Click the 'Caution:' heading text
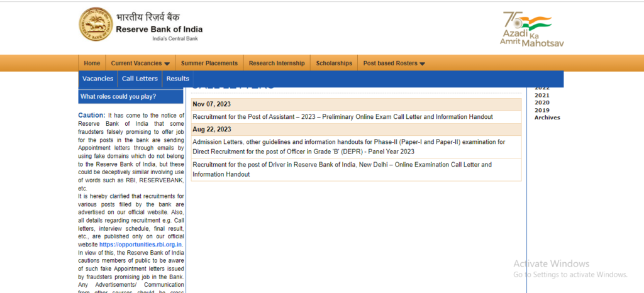644x293 pixels. [x=92, y=115]
